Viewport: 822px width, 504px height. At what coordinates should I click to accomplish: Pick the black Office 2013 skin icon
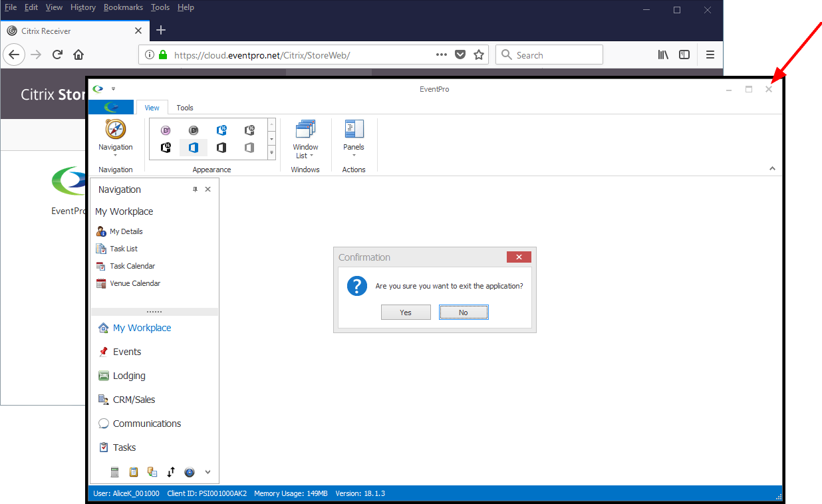221,148
